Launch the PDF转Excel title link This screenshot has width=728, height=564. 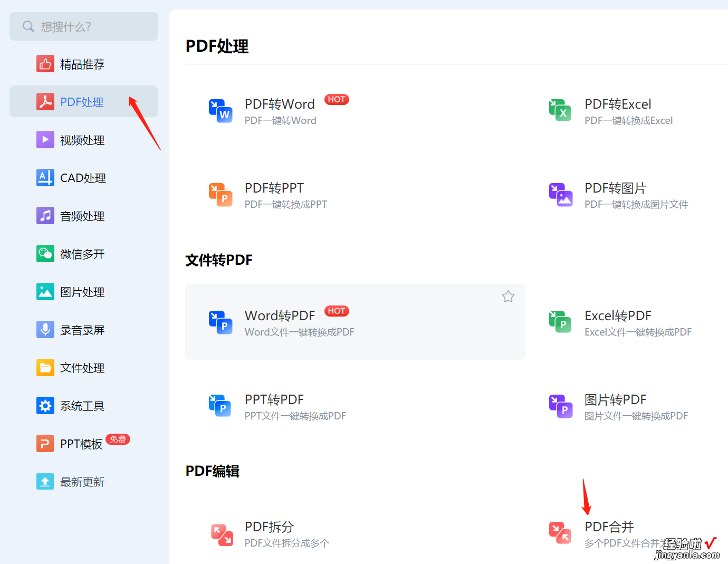tap(618, 104)
